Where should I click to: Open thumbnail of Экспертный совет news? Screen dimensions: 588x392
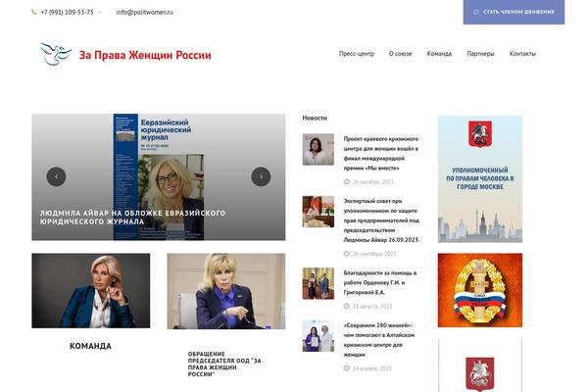[x=318, y=212]
